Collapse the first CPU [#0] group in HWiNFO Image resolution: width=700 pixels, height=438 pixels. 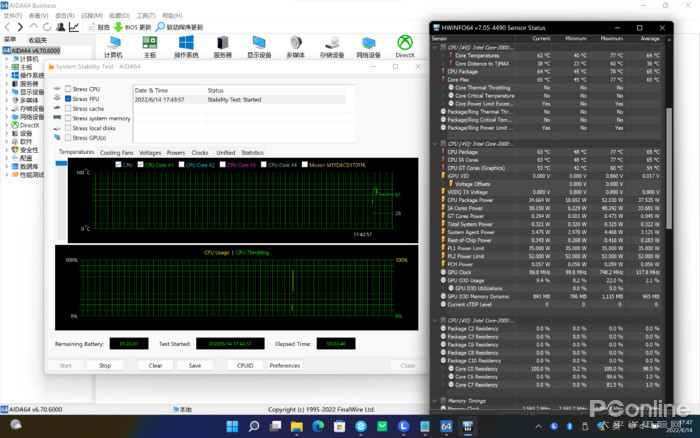(435, 47)
